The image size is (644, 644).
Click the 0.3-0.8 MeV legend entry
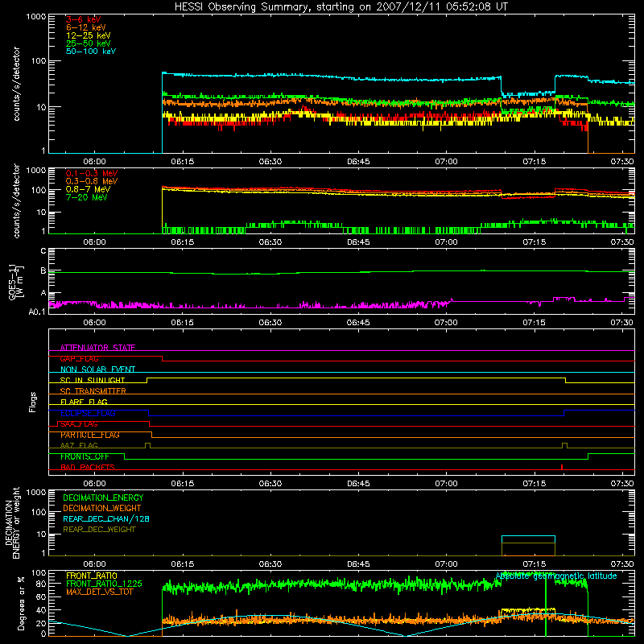pyautogui.click(x=92, y=181)
